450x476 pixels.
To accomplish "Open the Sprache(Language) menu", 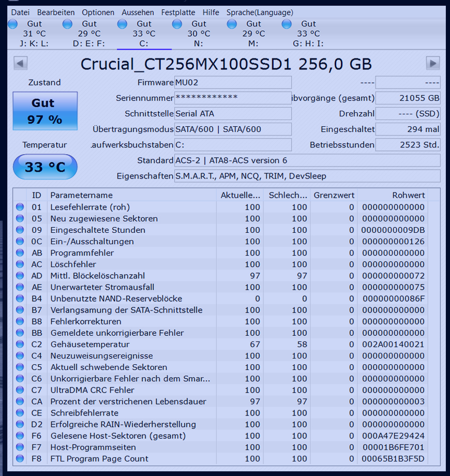I will [260, 12].
